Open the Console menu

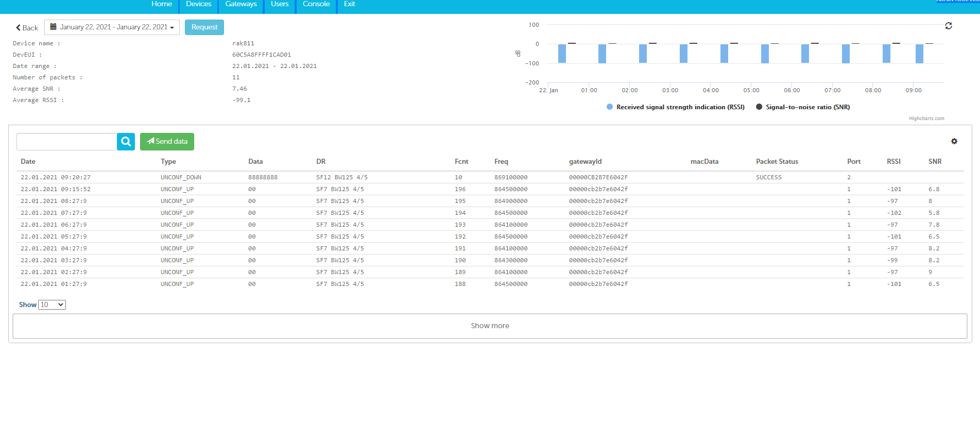[x=316, y=4]
